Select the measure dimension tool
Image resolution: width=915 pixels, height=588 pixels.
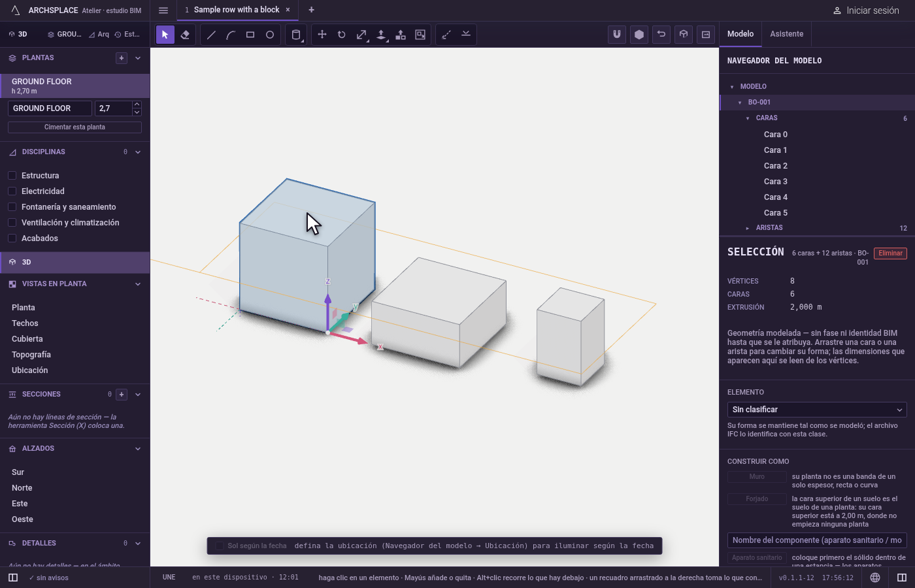[446, 35]
